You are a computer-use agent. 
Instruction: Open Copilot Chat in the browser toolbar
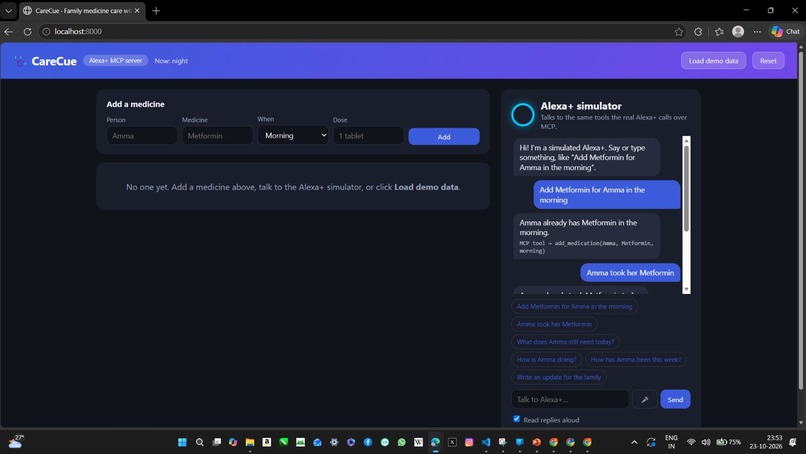click(x=785, y=31)
